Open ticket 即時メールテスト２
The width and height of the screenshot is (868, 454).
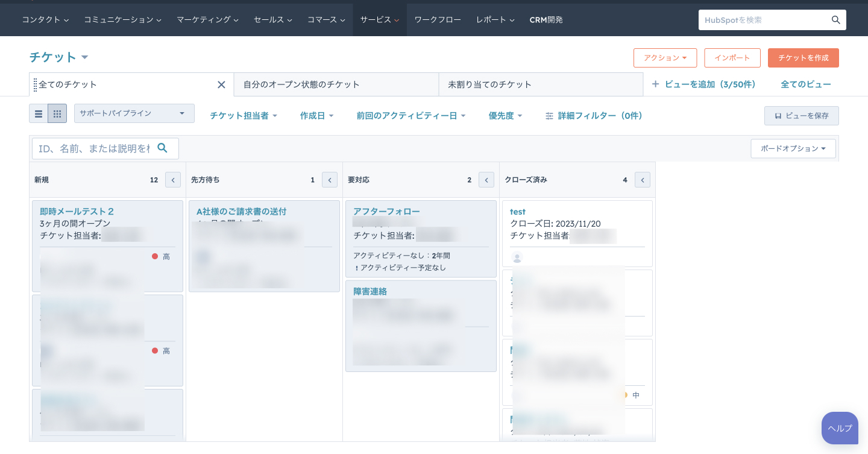[x=77, y=212]
